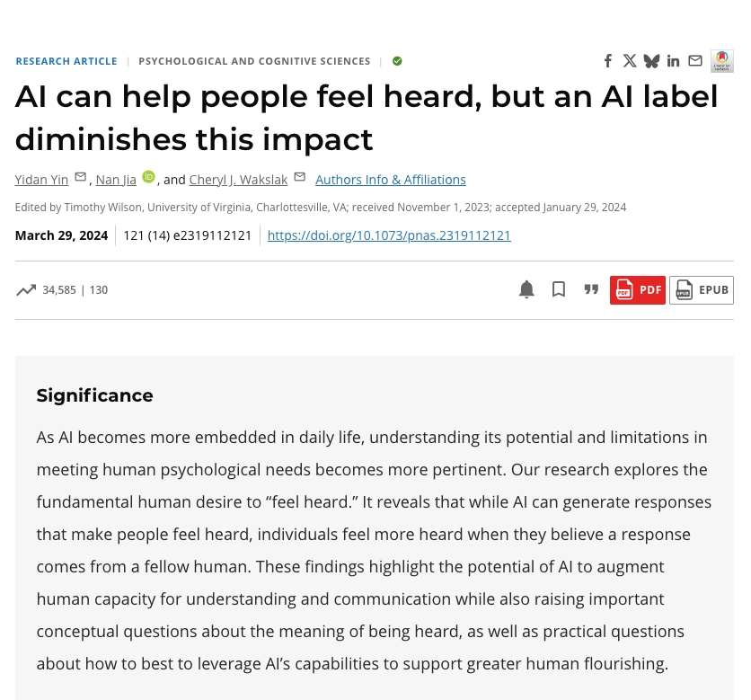Viewport: 751px width, 700px height.
Task: Share article on Bluesky
Action: pos(651,61)
